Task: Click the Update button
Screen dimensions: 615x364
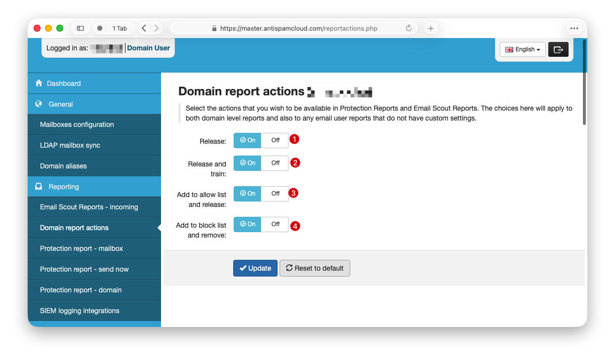Action: (x=255, y=268)
